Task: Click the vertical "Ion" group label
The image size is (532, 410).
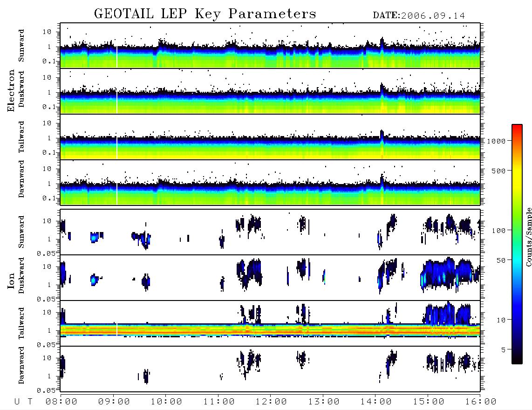Action: tap(11, 281)
